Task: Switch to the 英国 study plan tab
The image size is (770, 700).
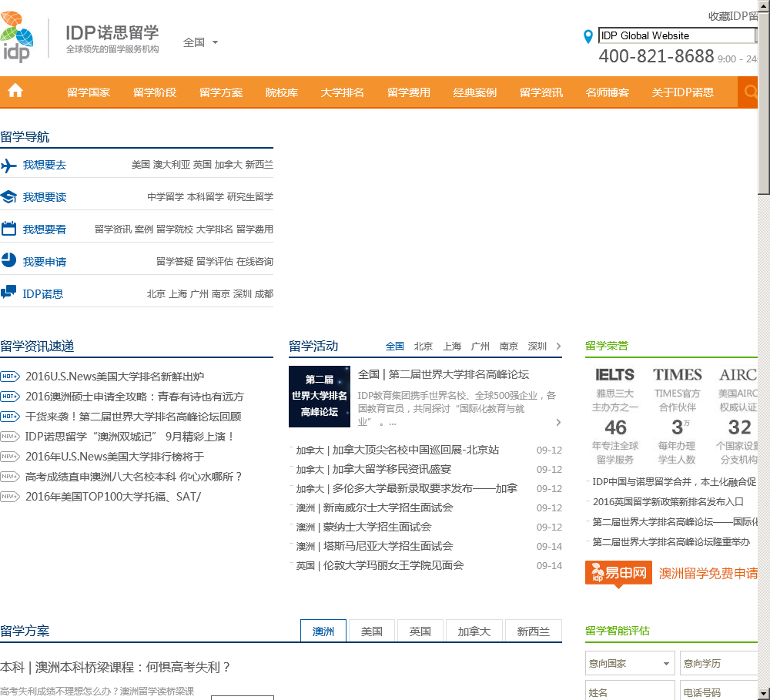Action: coord(420,631)
